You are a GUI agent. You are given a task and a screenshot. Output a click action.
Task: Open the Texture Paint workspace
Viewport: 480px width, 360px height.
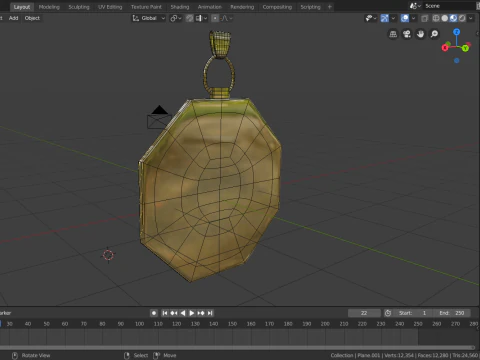pos(146,7)
